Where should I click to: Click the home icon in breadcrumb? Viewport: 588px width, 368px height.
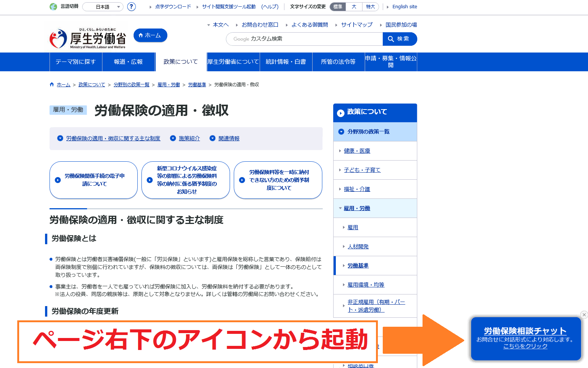tap(52, 84)
